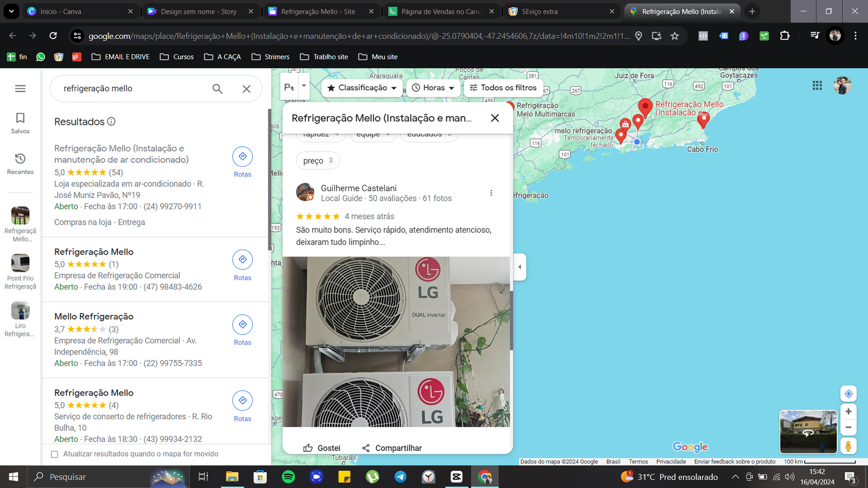Switch to Design sem nome - Story tab
Viewport: 868px width, 488px height.
point(201,11)
